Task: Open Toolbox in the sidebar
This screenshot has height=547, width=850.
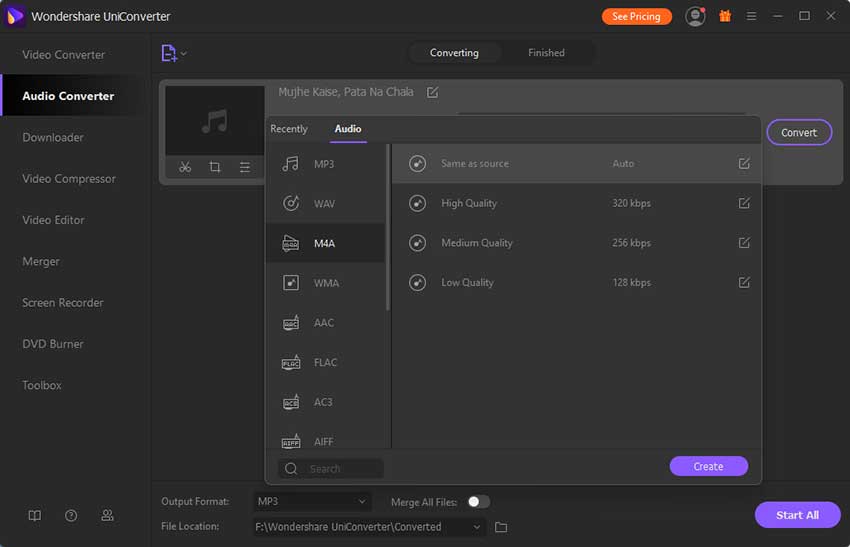Action: (42, 385)
